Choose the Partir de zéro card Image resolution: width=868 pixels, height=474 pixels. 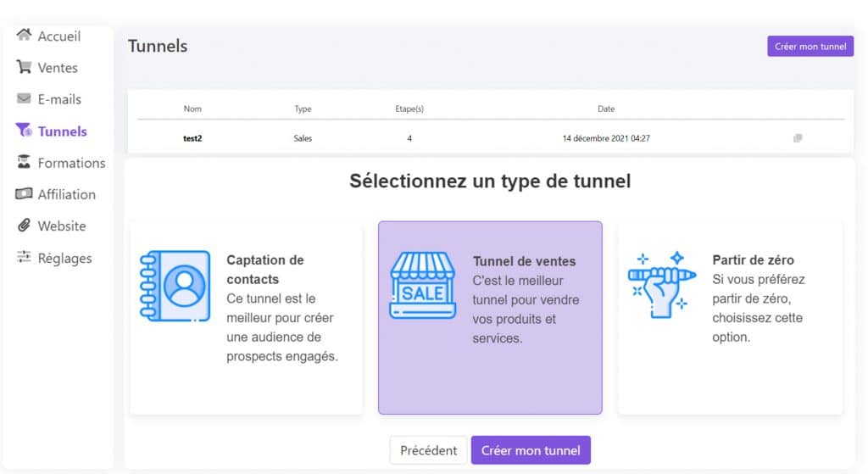[x=730, y=318]
